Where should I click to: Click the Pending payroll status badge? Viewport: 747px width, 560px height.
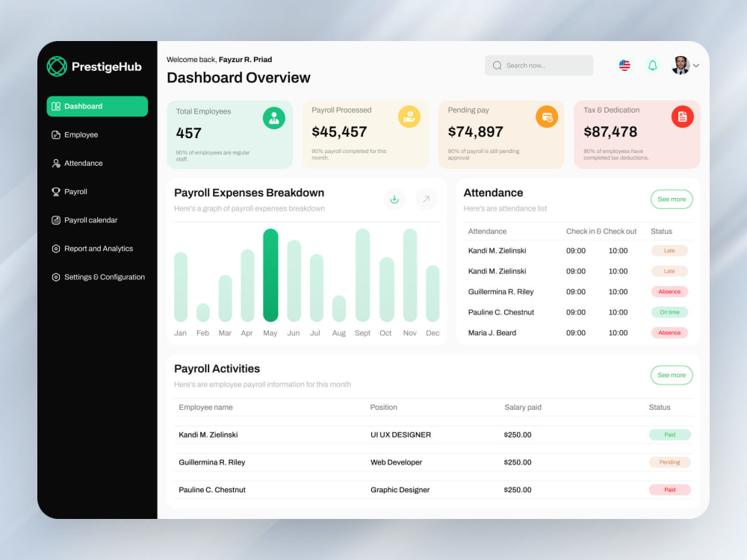670,462
